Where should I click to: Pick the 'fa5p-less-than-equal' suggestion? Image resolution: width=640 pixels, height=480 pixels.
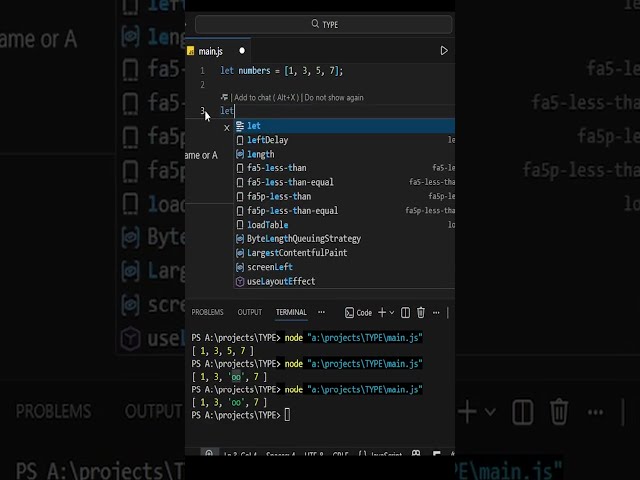344,211
